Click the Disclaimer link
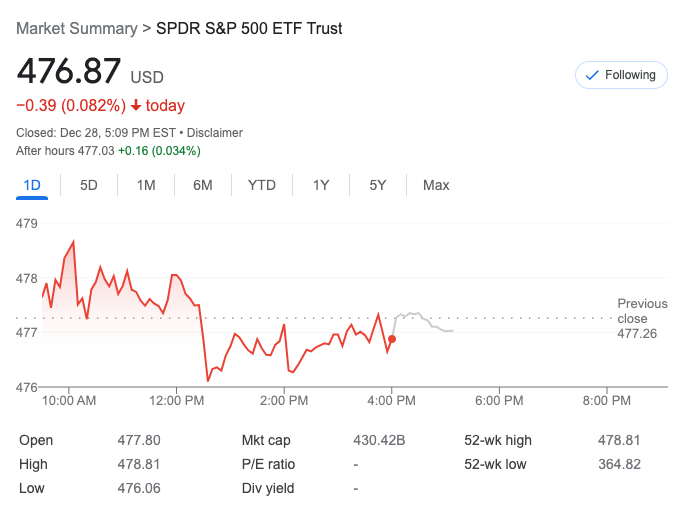 [217, 133]
